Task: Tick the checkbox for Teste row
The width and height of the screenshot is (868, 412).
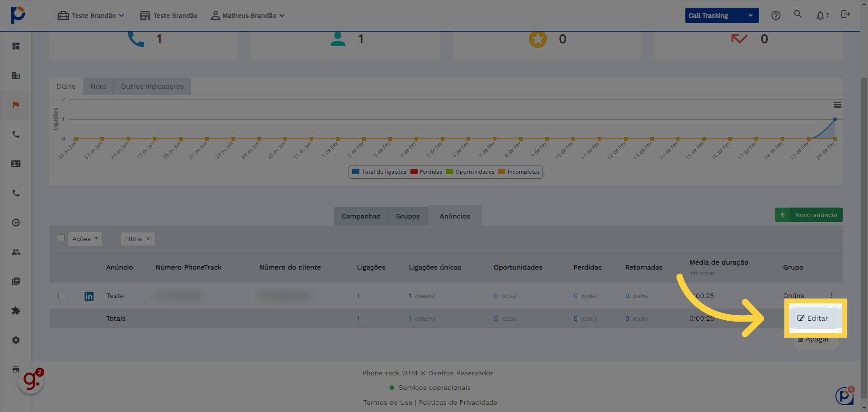Action: (62, 296)
